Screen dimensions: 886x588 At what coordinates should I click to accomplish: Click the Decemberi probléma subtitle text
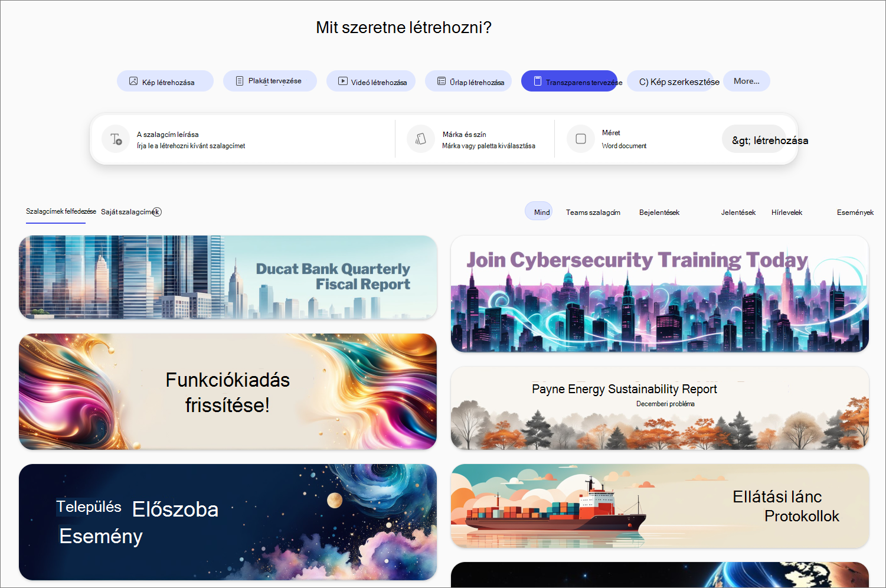(x=665, y=404)
